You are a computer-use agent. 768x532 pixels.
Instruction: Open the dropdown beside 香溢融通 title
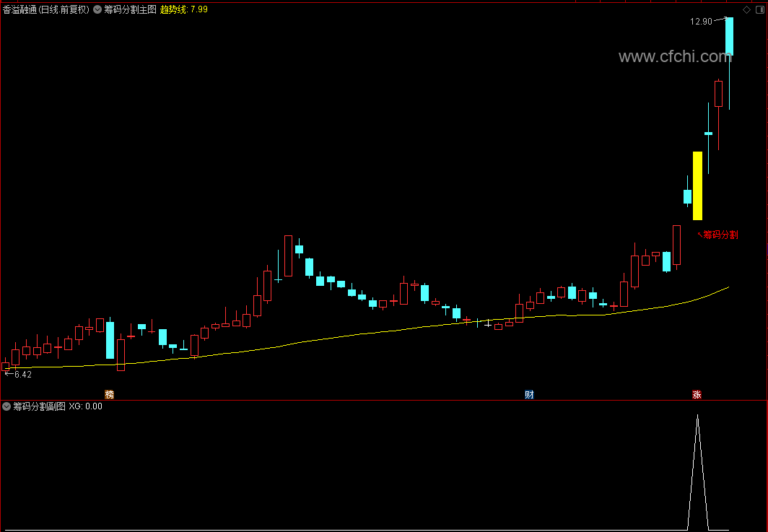click(97, 9)
